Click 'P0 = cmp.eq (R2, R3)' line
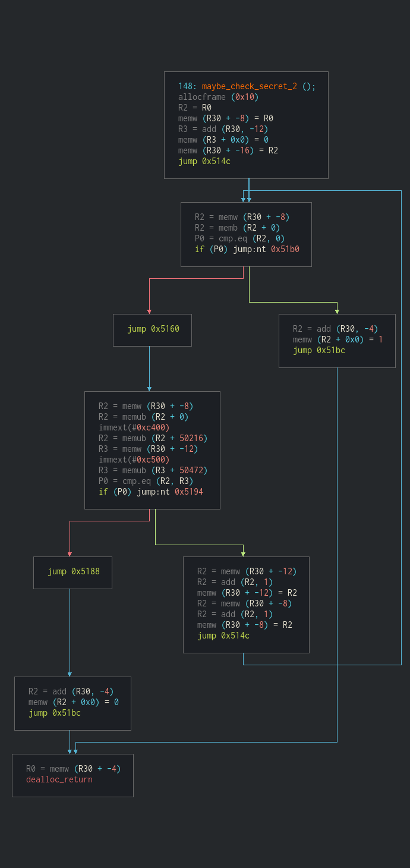 pos(146,481)
